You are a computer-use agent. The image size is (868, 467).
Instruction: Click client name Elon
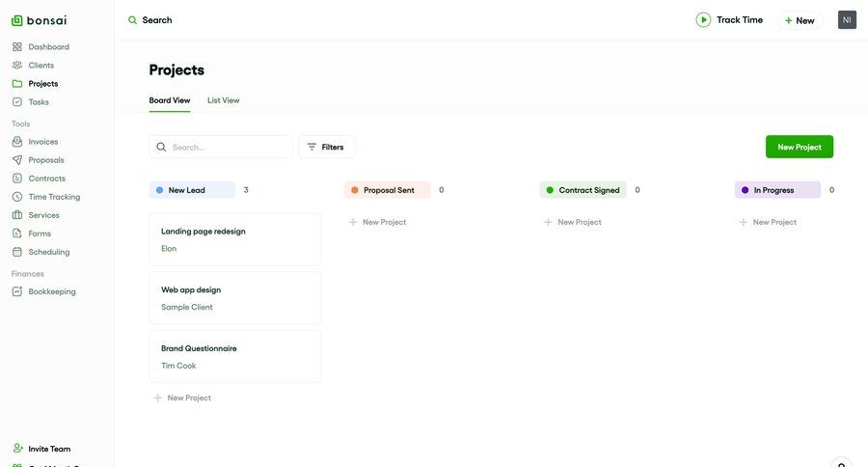tap(169, 249)
